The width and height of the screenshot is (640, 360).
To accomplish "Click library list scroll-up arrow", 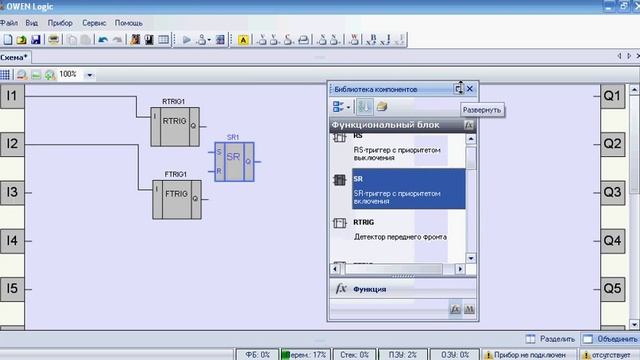I will pos(471,139).
